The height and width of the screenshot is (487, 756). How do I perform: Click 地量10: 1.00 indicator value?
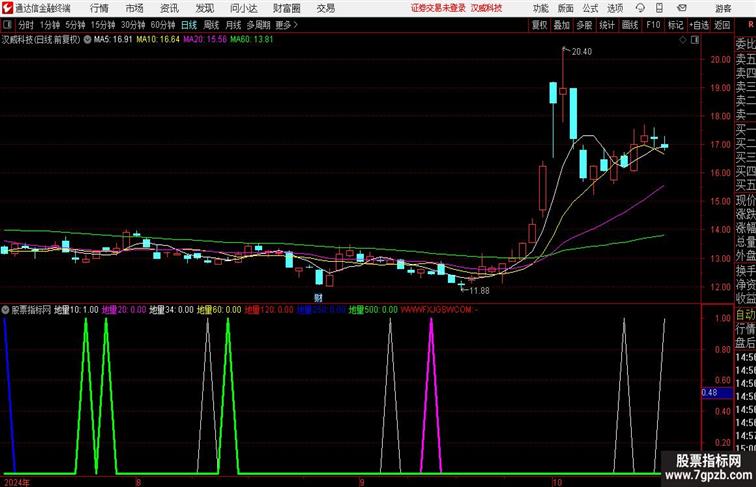pyautogui.click(x=76, y=310)
